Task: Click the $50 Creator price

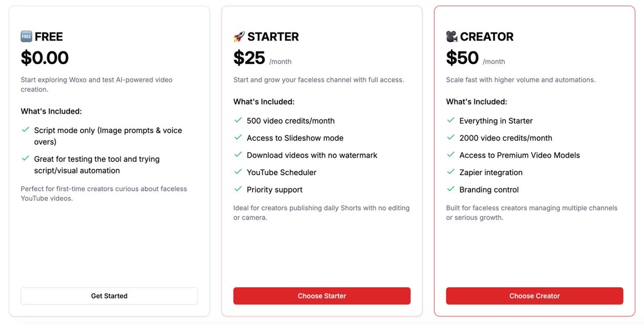Action: (462, 58)
